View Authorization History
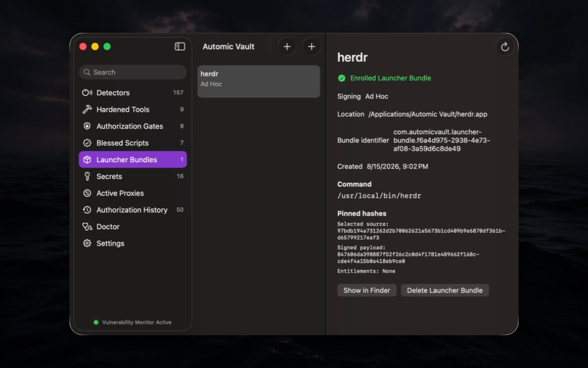 (x=133, y=210)
